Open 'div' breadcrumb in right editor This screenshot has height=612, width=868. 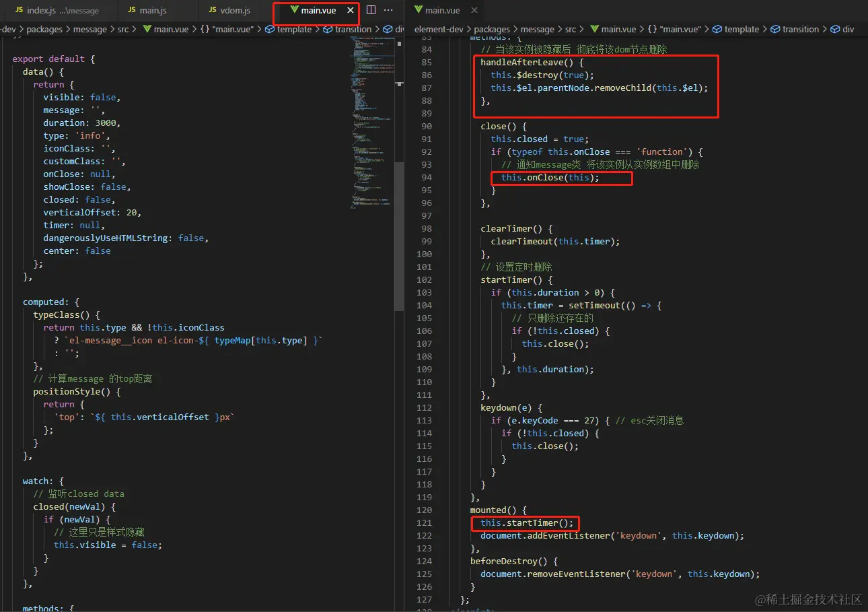tap(848, 30)
